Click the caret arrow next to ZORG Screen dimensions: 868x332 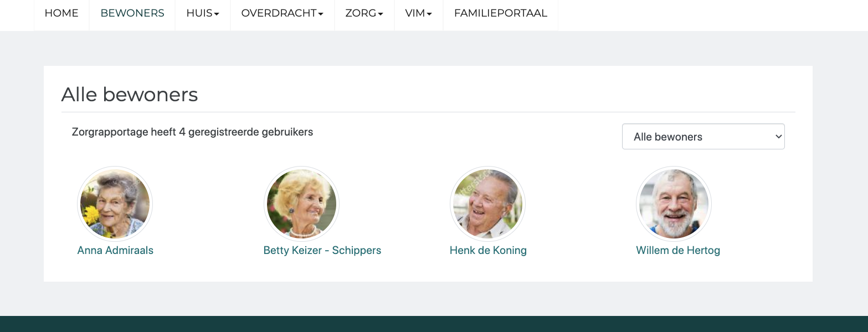pyautogui.click(x=381, y=14)
